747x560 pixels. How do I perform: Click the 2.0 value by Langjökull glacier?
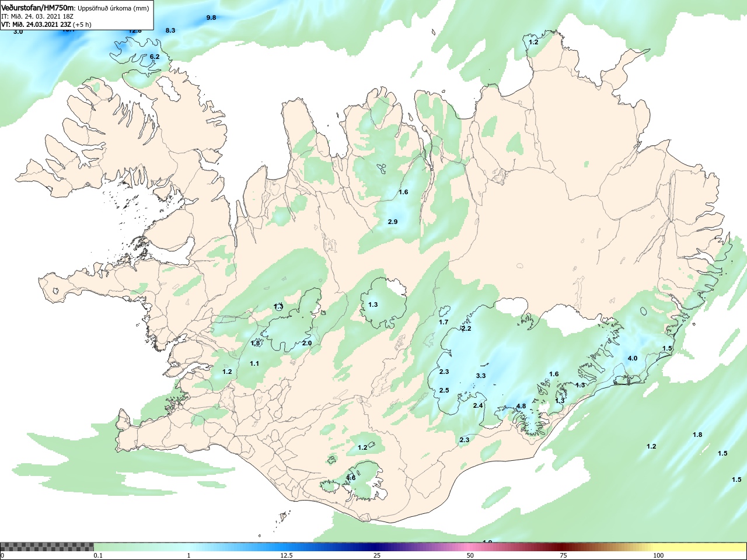click(x=307, y=343)
